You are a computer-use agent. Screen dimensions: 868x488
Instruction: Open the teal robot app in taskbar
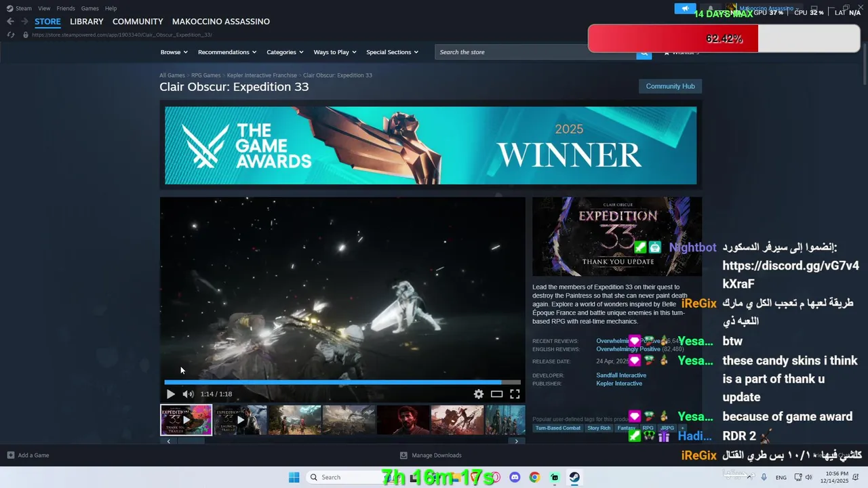[555, 477]
